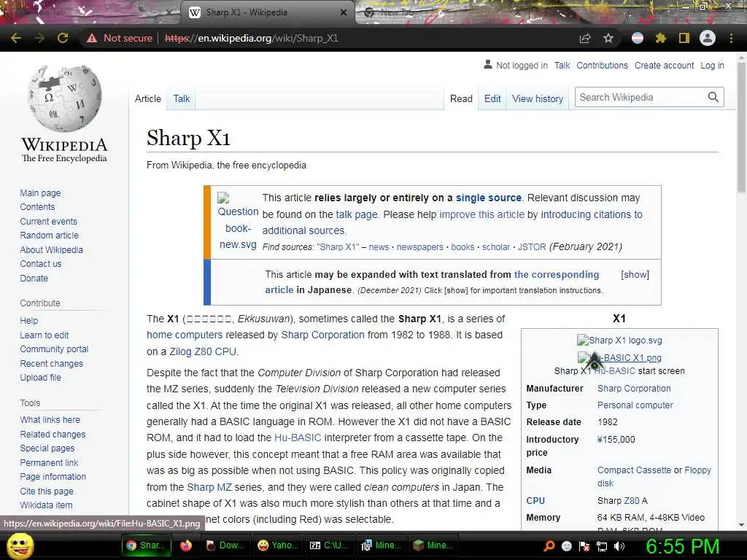Open the single source link
The image size is (747, 560).
pyautogui.click(x=488, y=198)
